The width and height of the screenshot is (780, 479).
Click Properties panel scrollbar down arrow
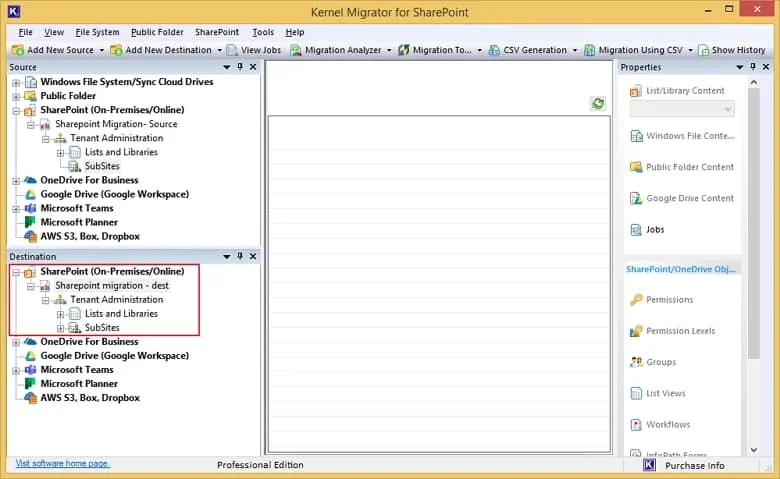click(754, 450)
